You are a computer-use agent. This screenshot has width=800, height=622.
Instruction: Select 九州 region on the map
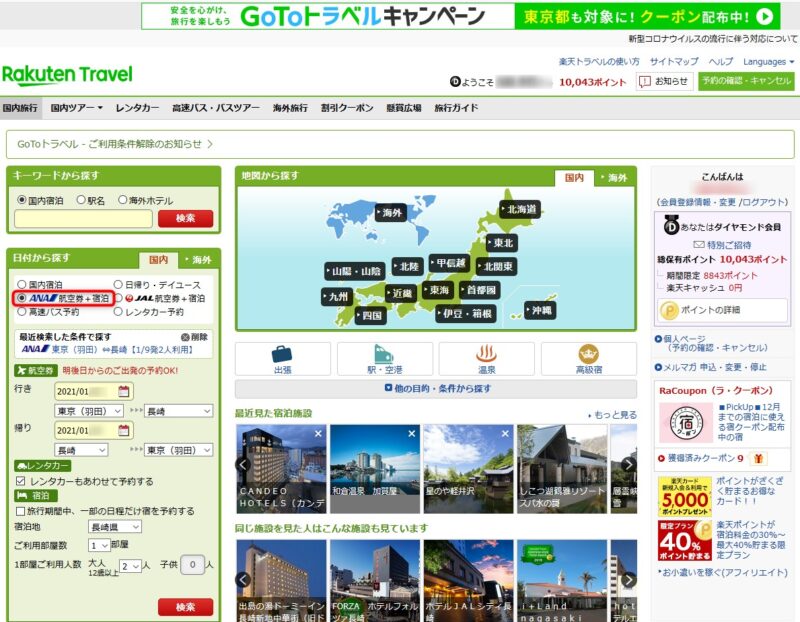tap(337, 296)
